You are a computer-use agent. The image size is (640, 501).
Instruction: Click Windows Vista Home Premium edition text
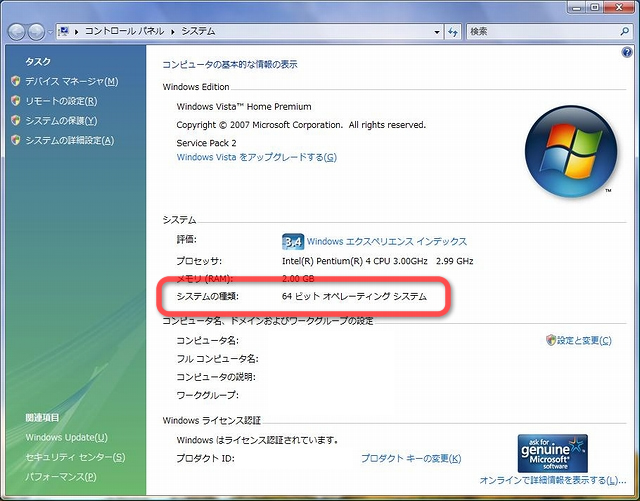coord(244,107)
